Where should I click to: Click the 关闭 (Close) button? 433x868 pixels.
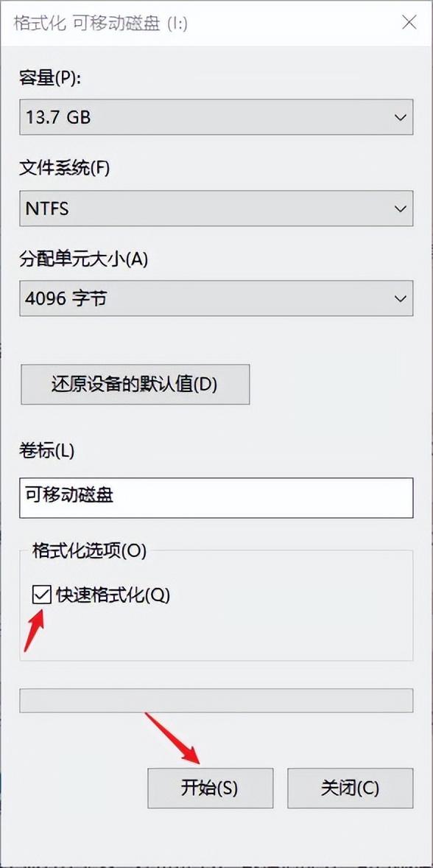pyautogui.click(x=351, y=788)
